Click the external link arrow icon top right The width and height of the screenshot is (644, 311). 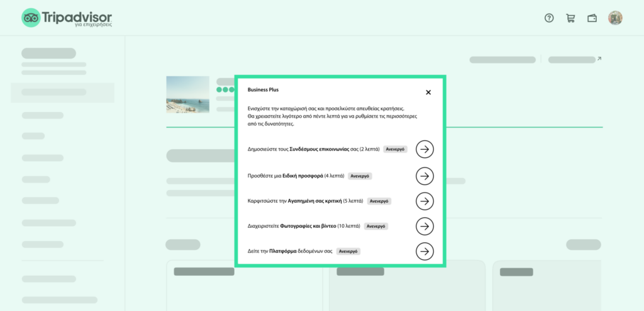(599, 59)
